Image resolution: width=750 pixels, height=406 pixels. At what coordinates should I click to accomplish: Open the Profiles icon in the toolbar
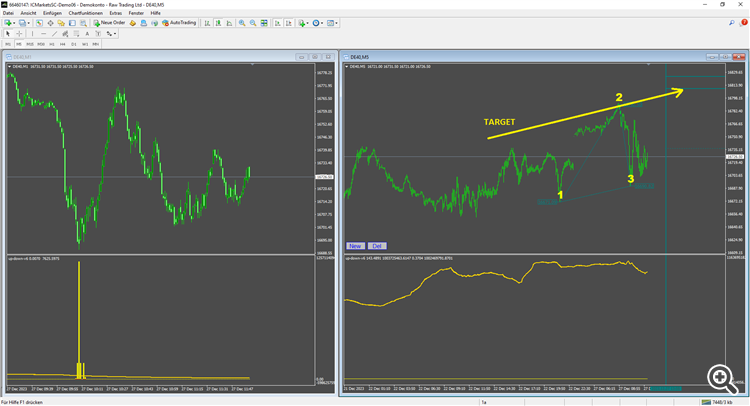(x=22, y=23)
